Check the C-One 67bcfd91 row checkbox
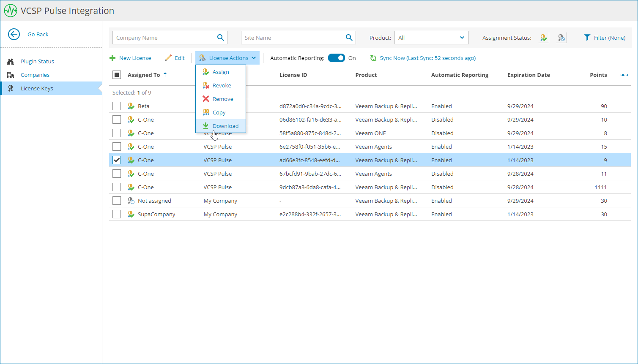Viewport: 638px width, 364px height. 117,174
